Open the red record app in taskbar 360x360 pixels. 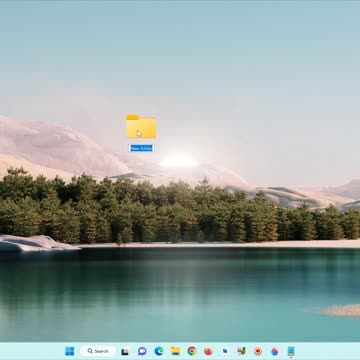[x=258, y=351]
